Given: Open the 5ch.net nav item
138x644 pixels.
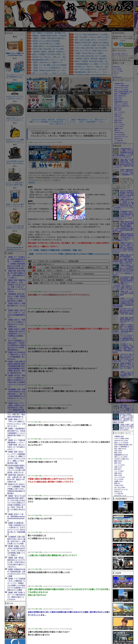Looking at the screenshot, I should (112, 30).
